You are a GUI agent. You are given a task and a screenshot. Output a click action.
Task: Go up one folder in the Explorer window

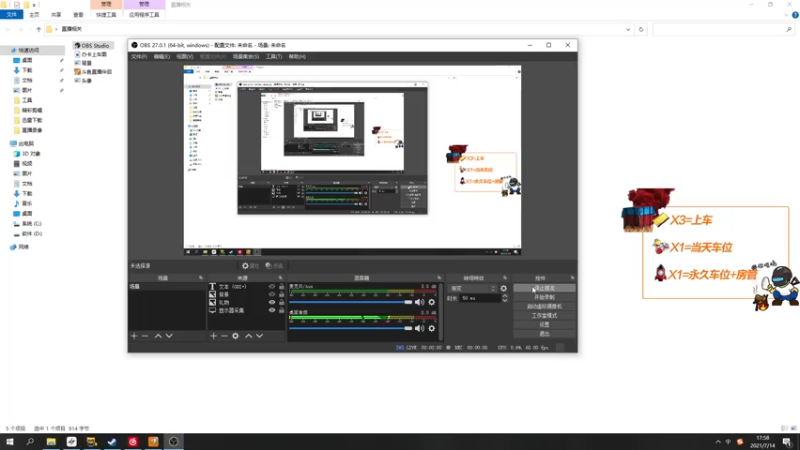[38, 29]
